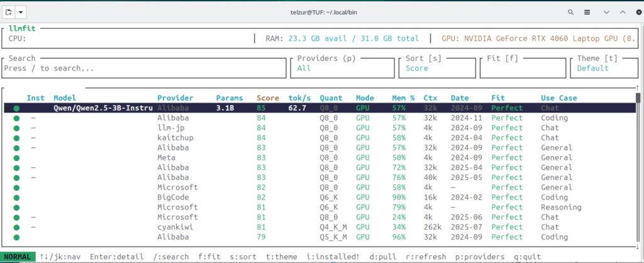Click the new tab icon in title bar
This screenshot has width=644, height=263.
(x=8, y=12)
